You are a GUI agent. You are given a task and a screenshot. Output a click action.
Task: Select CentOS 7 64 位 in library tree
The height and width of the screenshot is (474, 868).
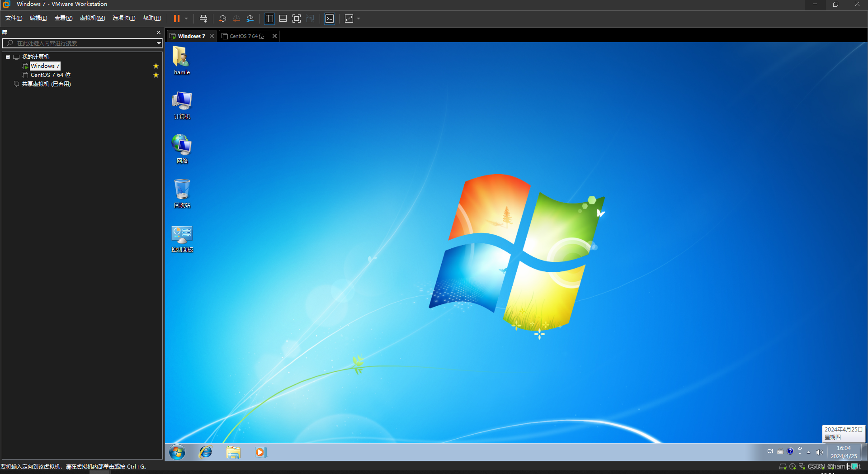[x=51, y=75]
